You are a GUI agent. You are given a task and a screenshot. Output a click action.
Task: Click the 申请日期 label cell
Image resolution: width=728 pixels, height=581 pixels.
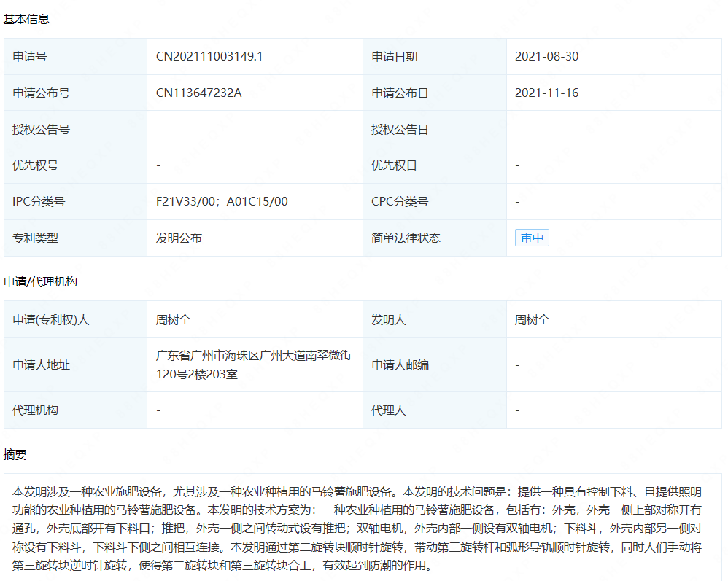pos(435,57)
